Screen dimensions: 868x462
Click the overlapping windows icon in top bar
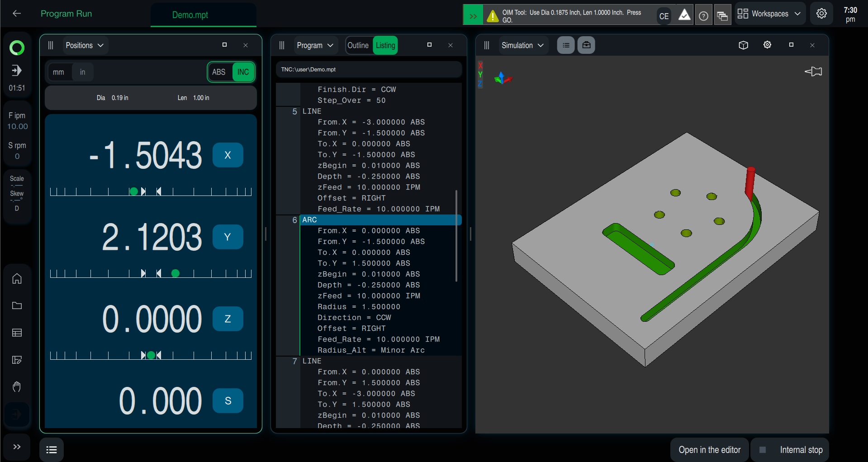722,16
